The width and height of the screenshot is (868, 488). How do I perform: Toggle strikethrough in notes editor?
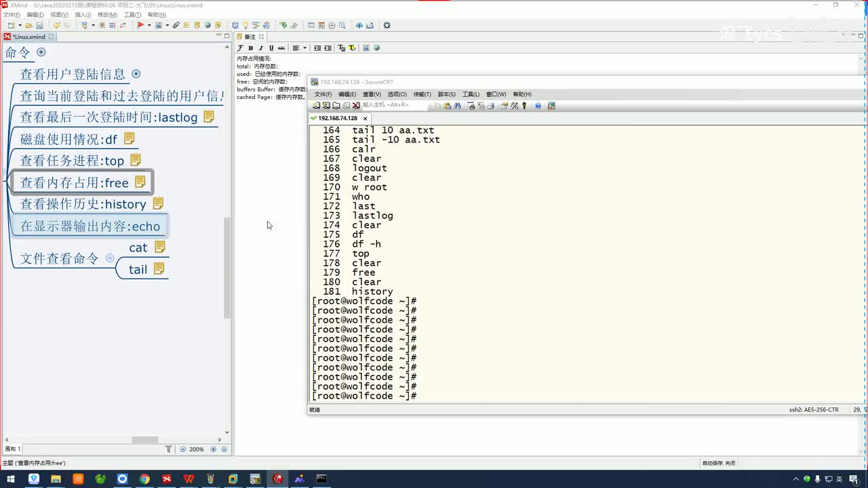point(281,48)
